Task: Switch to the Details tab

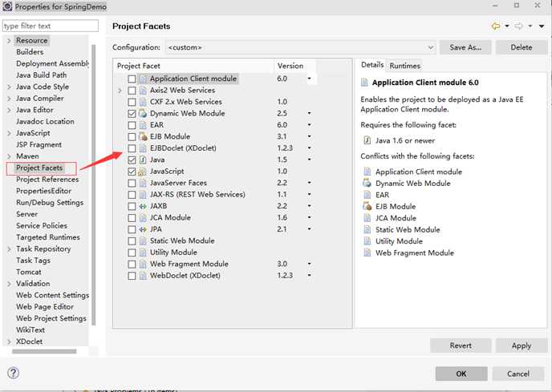Action: coord(372,65)
